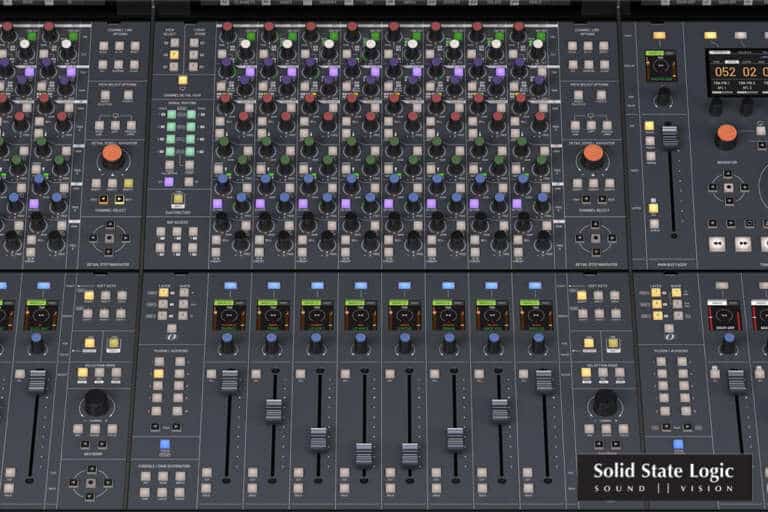Click blue light atop the first fader strip
The width and height of the screenshot is (768, 512).
tap(230, 286)
